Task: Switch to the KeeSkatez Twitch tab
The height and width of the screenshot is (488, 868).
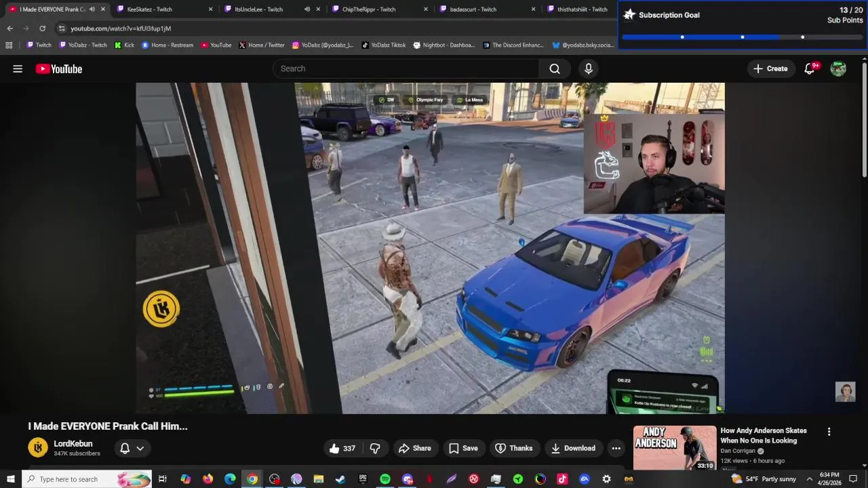Action: [163, 9]
